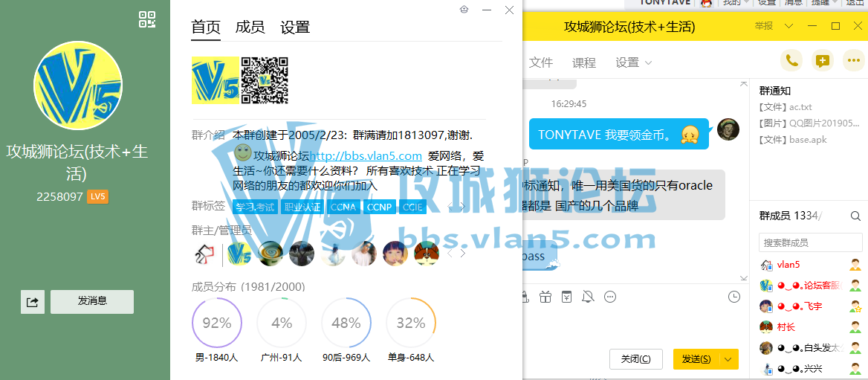The width and height of the screenshot is (868, 380).
Task: Open the 我的 dropdown in top bar
Action: click(x=736, y=2)
